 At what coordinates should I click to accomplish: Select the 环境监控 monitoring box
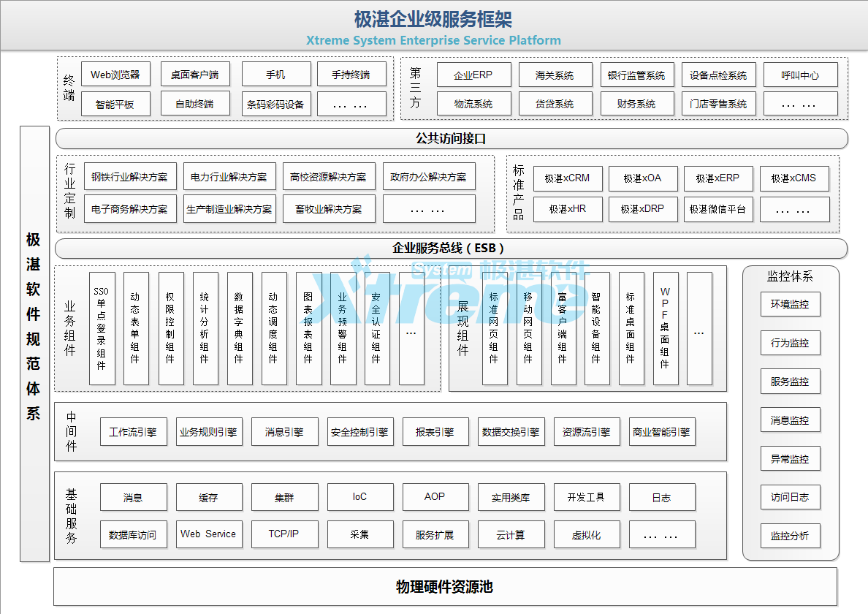point(790,304)
